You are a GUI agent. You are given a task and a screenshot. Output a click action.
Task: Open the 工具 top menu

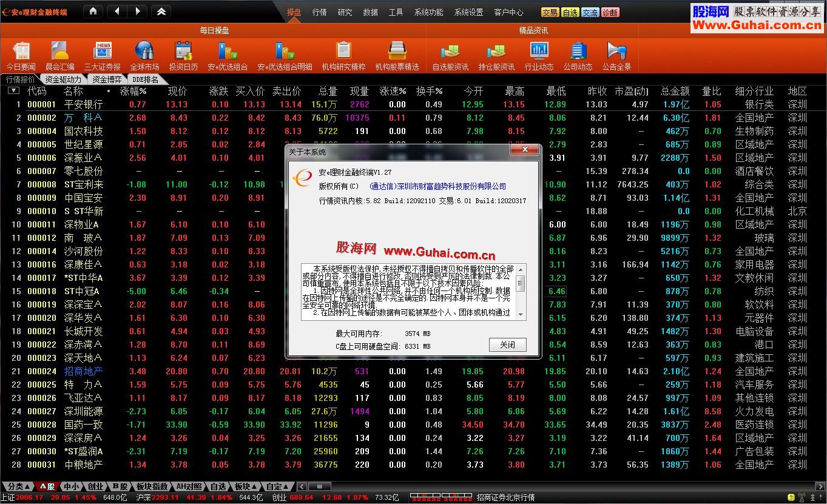click(x=396, y=12)
